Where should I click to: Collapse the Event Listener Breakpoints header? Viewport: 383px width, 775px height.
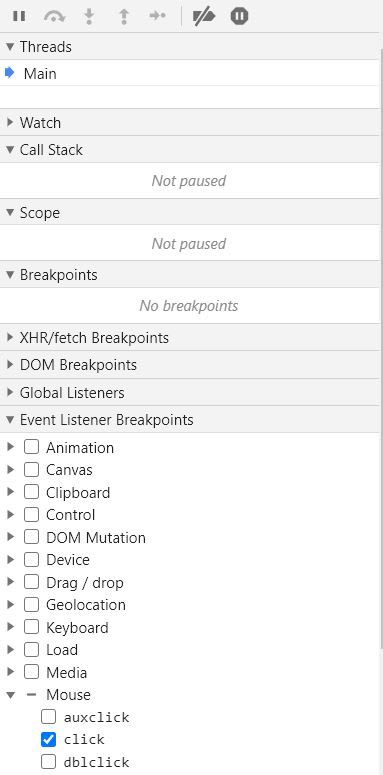coord(106,420)
